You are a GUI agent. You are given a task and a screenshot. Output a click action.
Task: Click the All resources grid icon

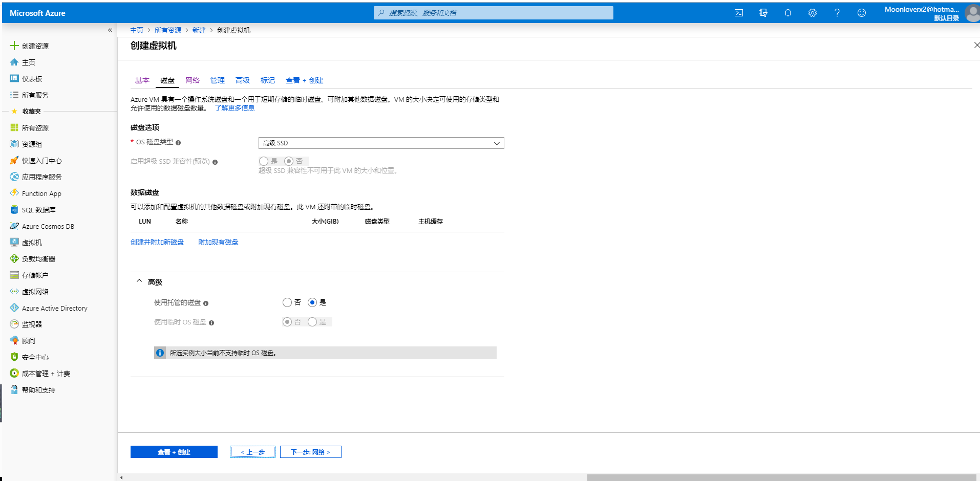tap(14, 127)
